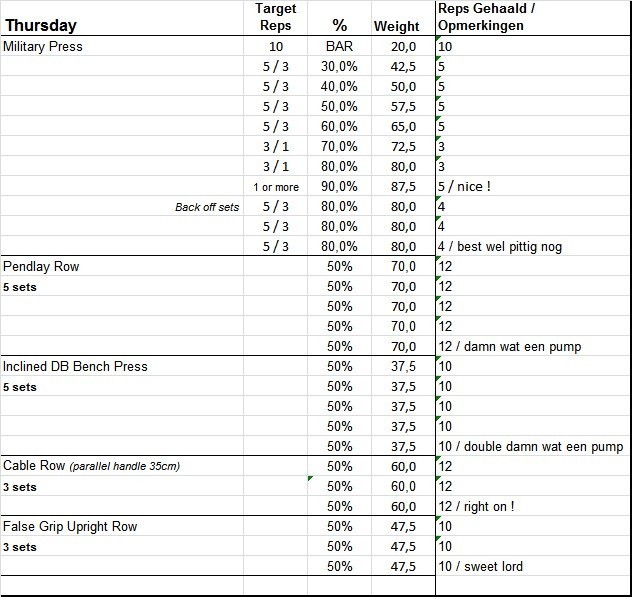Click the '12 / right on !' remark cell
632x597 pixels.
pos(477,507)
